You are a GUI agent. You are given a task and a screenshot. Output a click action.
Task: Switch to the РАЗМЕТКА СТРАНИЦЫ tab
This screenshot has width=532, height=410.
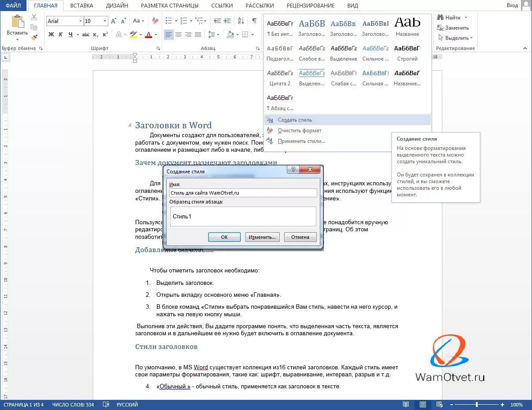tap(170, 5)
